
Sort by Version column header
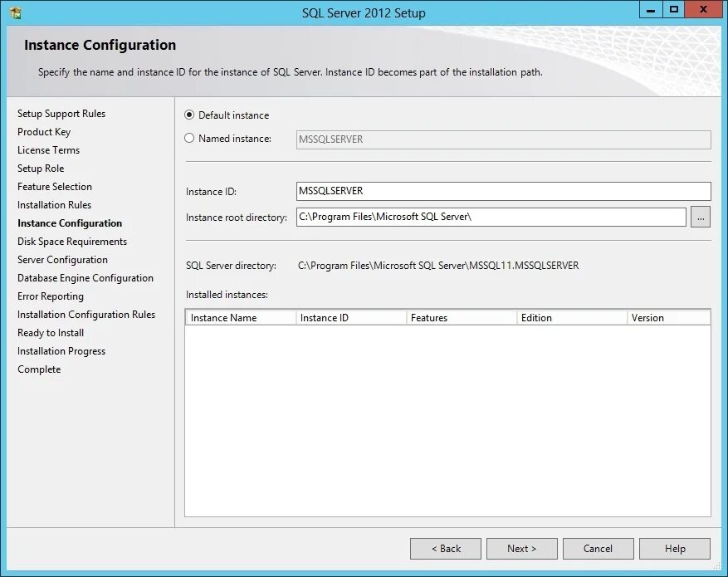point(668,318)
